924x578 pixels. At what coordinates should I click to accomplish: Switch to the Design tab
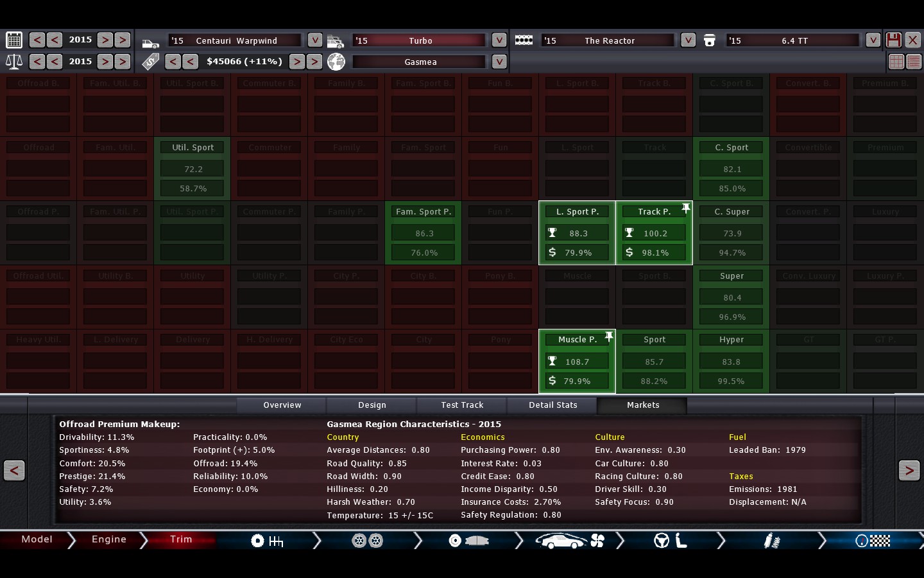click(x=372, y=405)
